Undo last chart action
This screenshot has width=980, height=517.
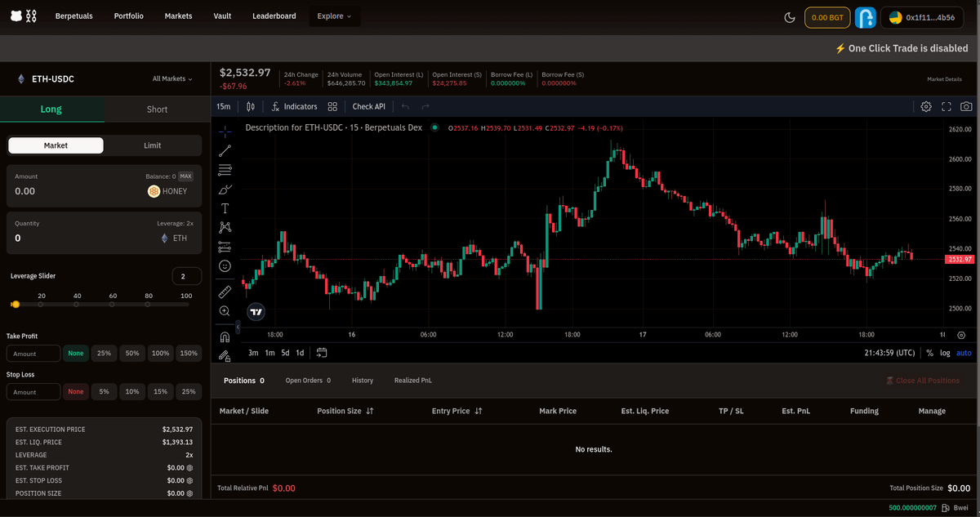405,106
